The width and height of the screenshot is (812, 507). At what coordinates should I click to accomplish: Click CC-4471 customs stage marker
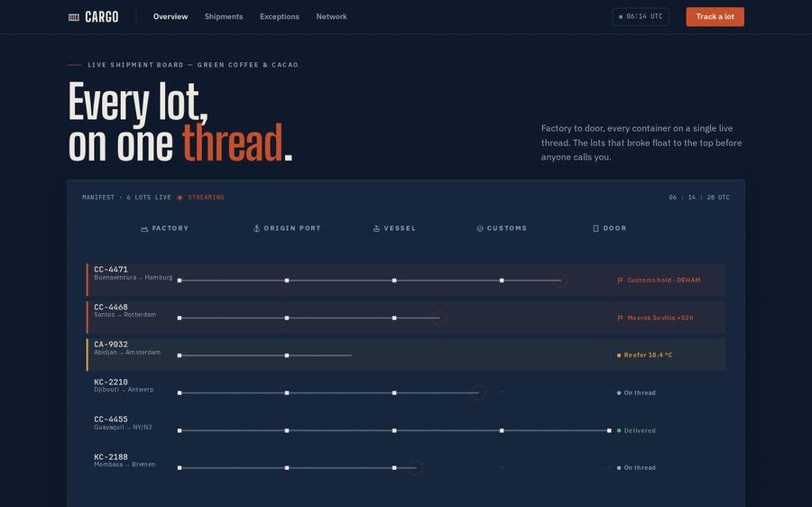[502, 281]
